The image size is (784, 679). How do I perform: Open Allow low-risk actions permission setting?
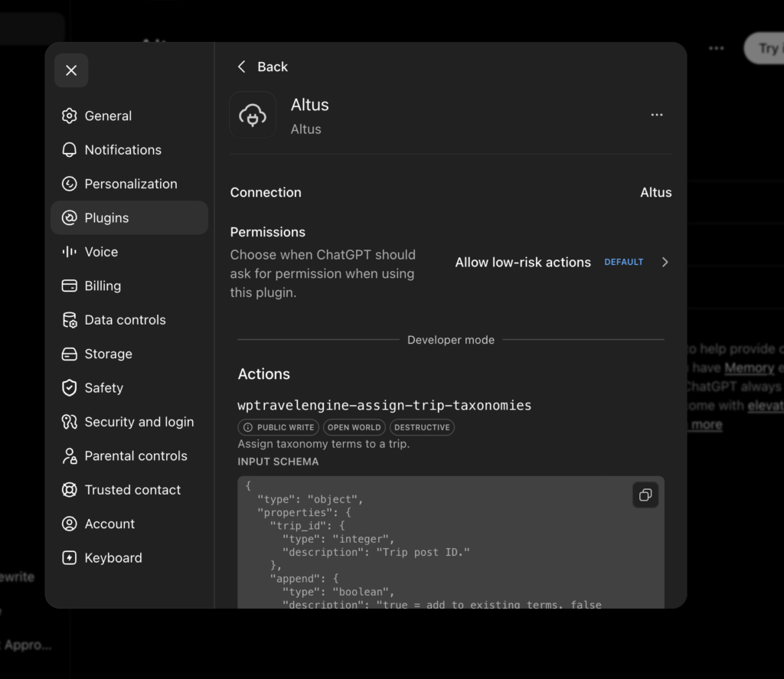[x=562, y=262]
